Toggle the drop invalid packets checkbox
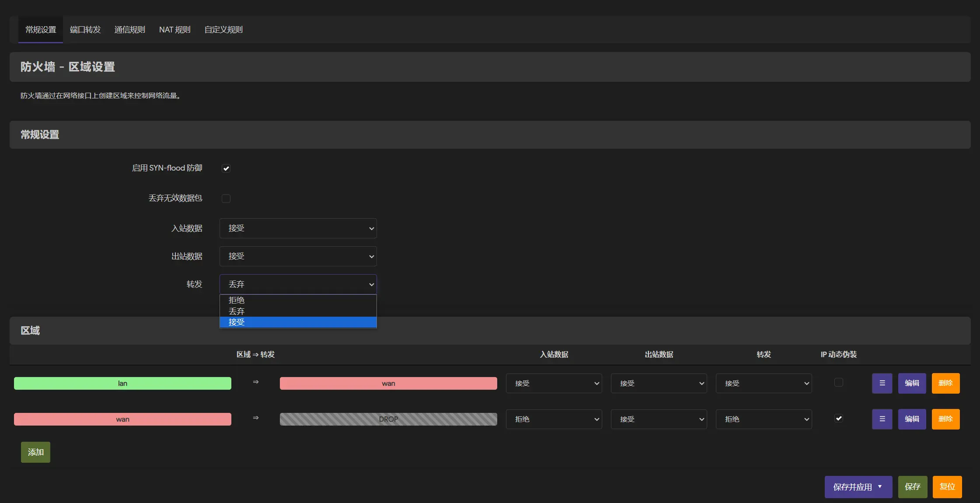980x503 pixels. tap(226, 199)
